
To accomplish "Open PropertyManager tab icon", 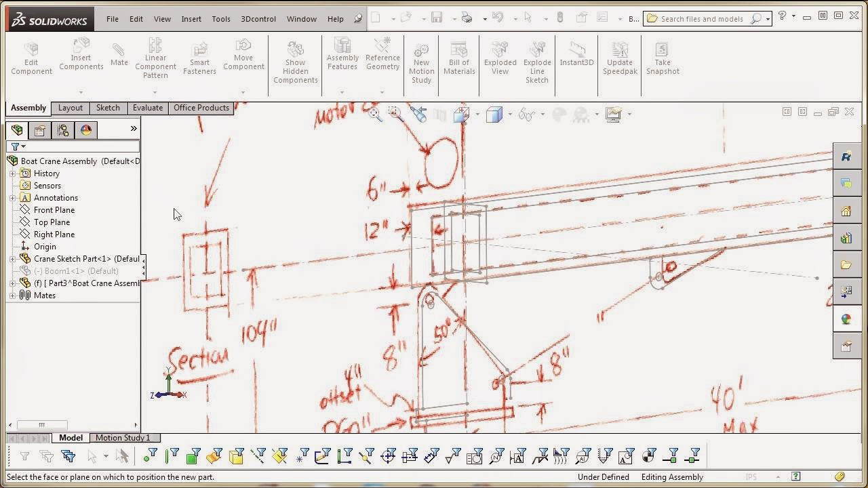I will (x=40, y=130).
